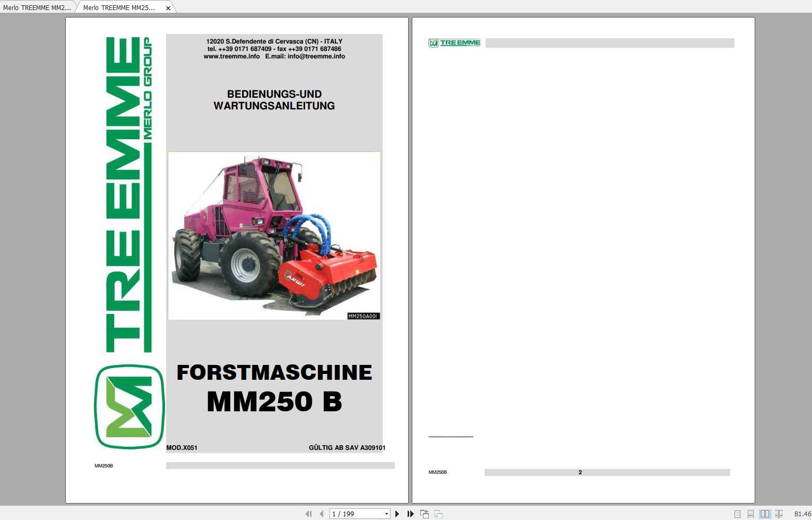Jump to the first page of the document
812x520 pixels.
pos(308,514)
